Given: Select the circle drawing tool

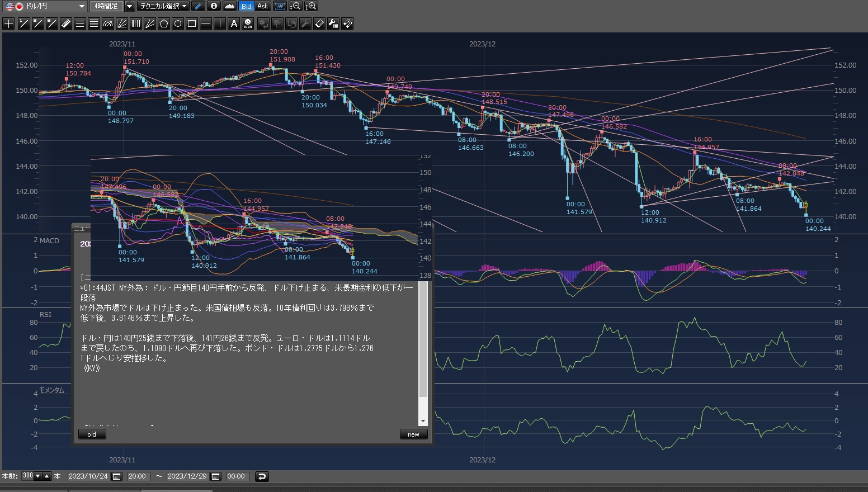Looking at the screenshot, I should (178, 23).
